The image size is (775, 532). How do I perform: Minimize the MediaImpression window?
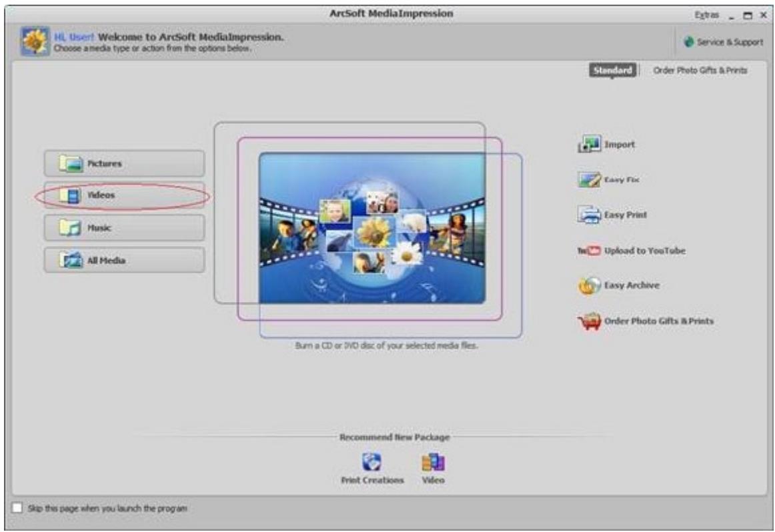pos(732,17)
